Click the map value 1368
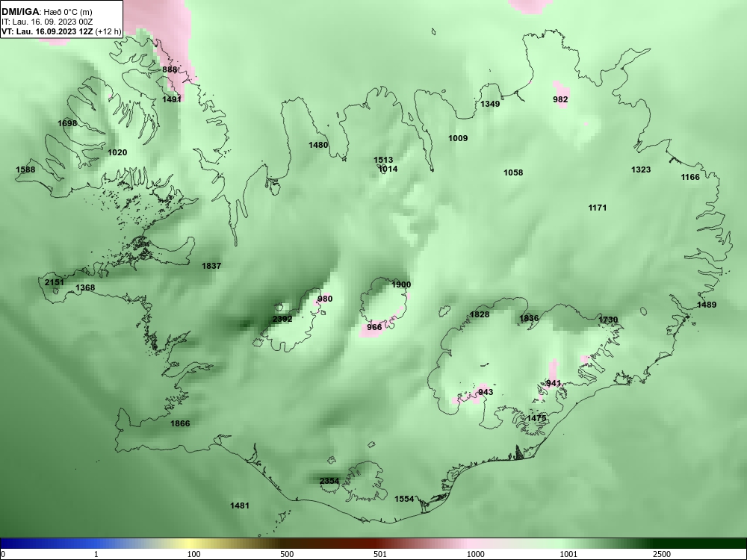The image size is (747, 560). (85, 287)
